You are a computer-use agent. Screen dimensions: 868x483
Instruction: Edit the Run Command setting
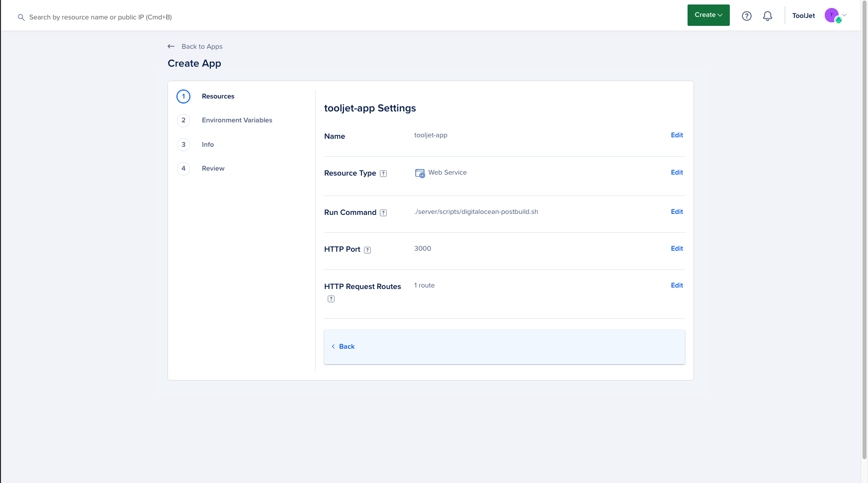[x=677, y=212]
